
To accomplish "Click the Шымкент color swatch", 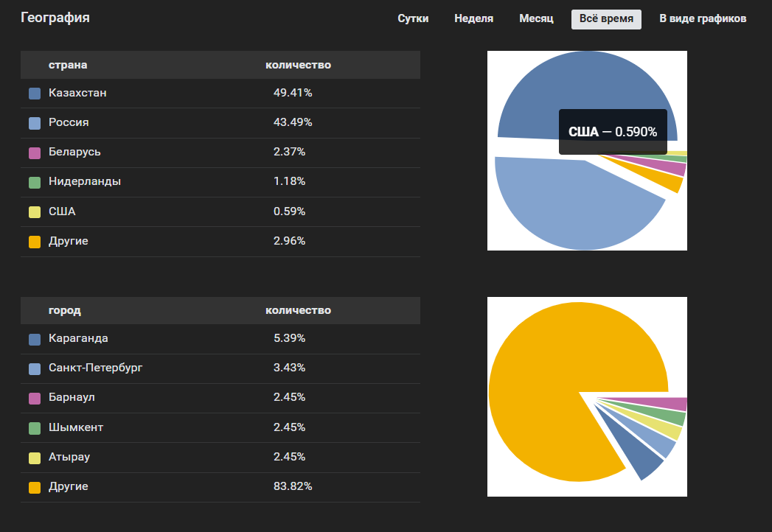I will [35, 428].
